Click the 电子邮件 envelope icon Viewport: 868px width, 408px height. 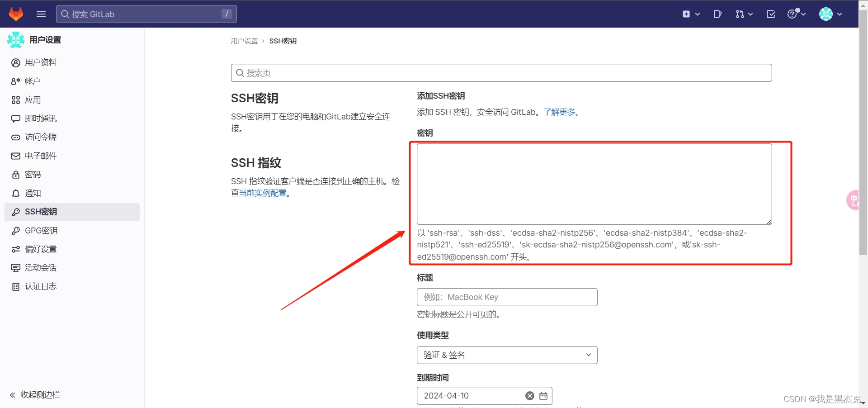pyautogui.click(x=16, y=156)
